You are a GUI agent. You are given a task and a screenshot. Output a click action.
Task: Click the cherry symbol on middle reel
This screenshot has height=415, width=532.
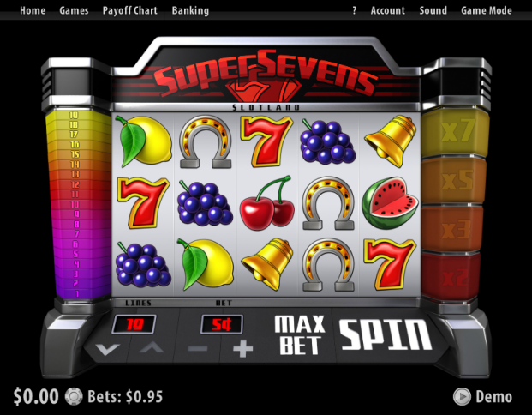click(267, 201)
